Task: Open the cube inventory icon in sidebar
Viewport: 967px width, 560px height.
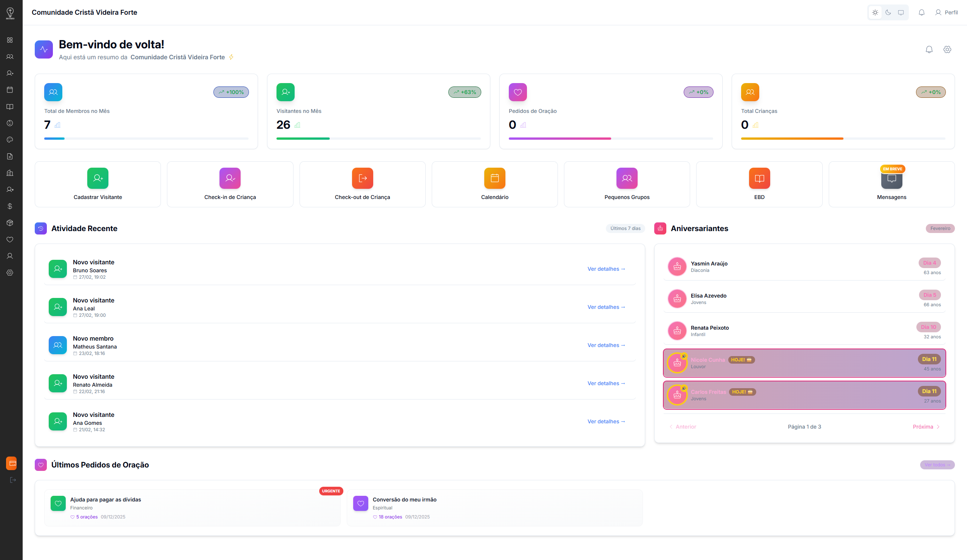Action: 10,223
